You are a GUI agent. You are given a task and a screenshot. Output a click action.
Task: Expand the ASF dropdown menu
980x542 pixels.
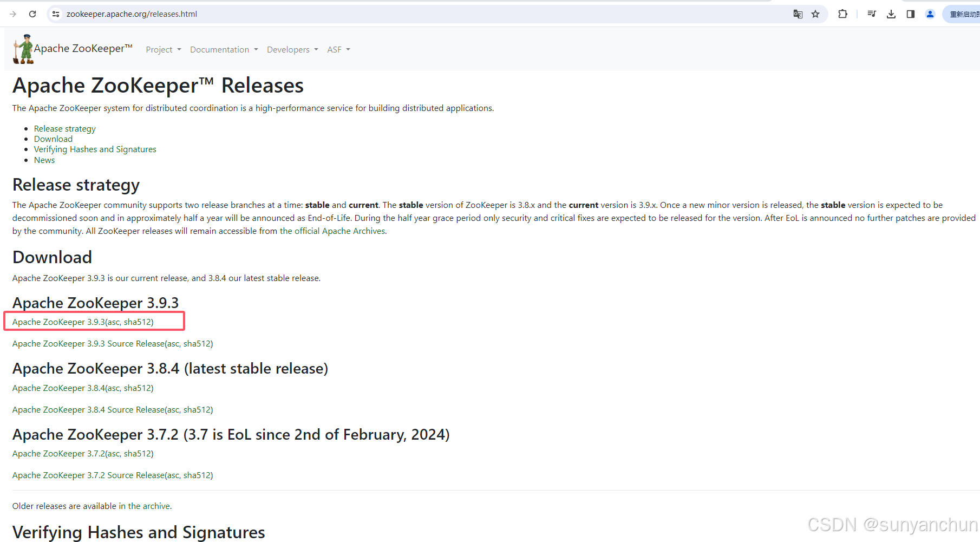tap(338, 50)
